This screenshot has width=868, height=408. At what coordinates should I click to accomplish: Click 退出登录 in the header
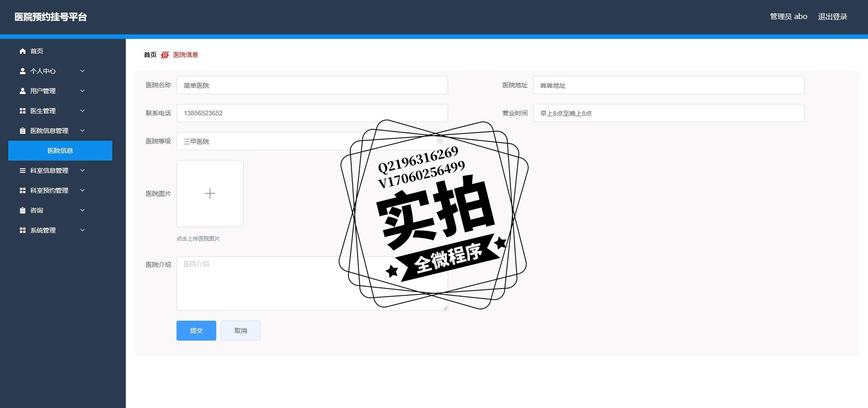pos(833,17)
